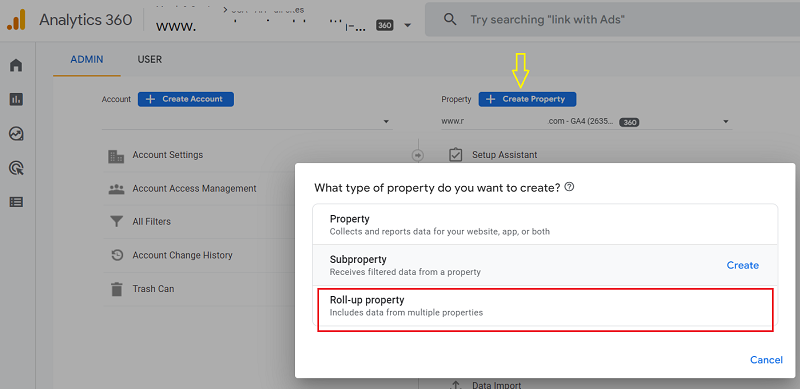Open the Configure table icon in sidebar
Viewport: 800px width, 389px height.
16,202
